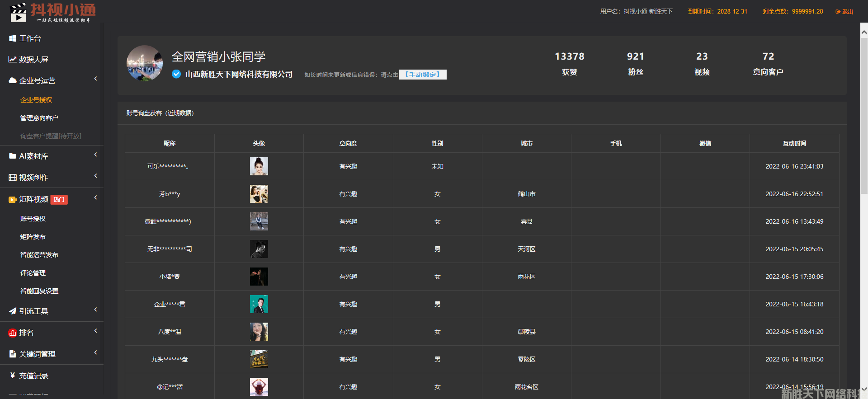Click the folder icon beside AI素材库

13,156
